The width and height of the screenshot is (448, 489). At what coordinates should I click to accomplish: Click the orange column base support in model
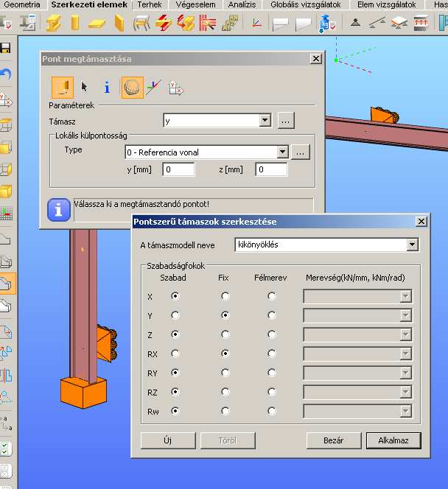(x=83, y=393)
